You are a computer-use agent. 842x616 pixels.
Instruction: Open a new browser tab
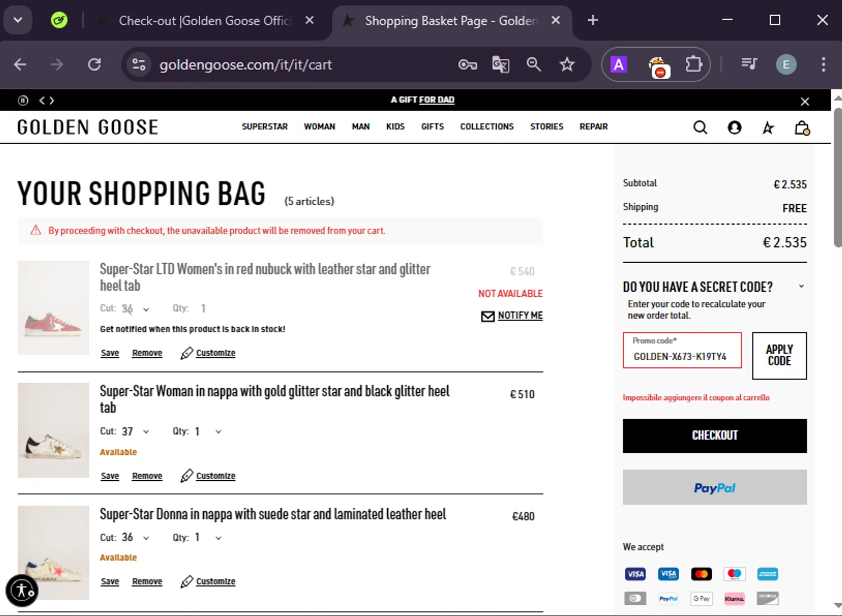tap(593, 20)
